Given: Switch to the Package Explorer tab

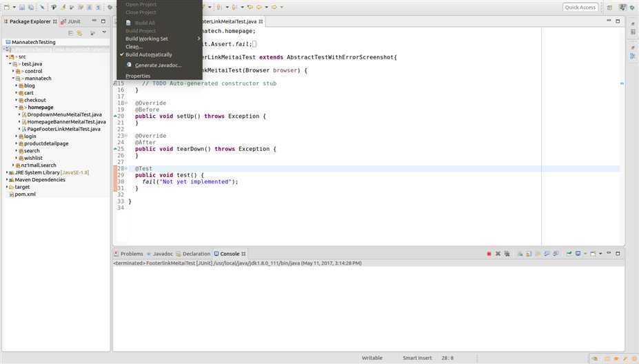Looking at the screenshot, I should (30, 21).
